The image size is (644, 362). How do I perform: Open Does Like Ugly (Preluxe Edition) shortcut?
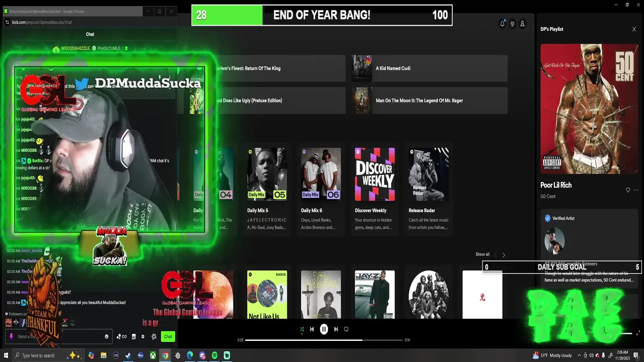point(267,101)
